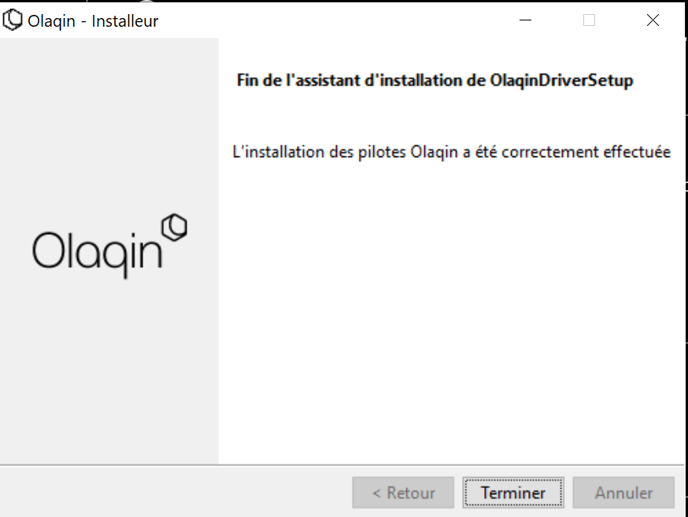Click the word 'Installeur' in title bar
688x517 pixels.
coord(125,21)
